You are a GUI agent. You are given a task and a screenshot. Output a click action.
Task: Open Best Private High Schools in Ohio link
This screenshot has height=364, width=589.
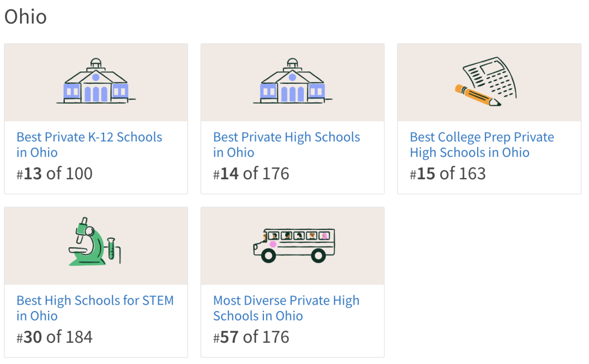[287, 144]
